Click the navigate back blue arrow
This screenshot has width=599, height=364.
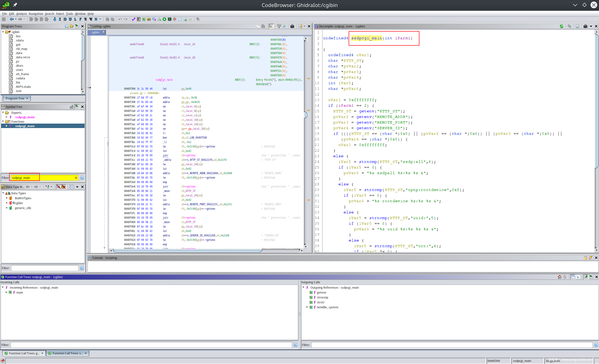click(x=11, y=19)
